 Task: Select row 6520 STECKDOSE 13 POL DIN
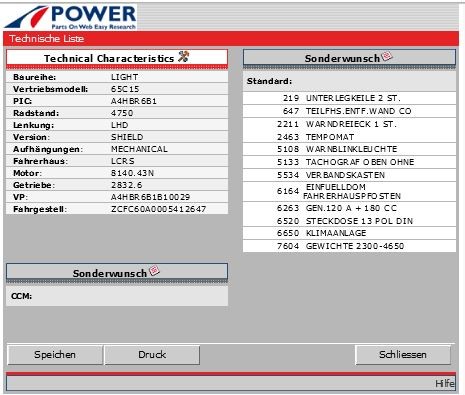pos(349,221)
